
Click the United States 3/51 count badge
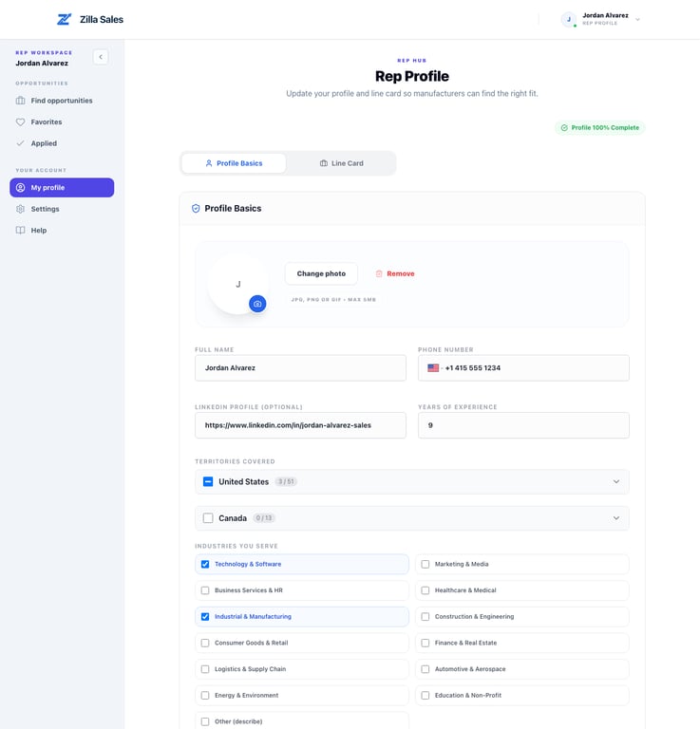pos(286,481)
